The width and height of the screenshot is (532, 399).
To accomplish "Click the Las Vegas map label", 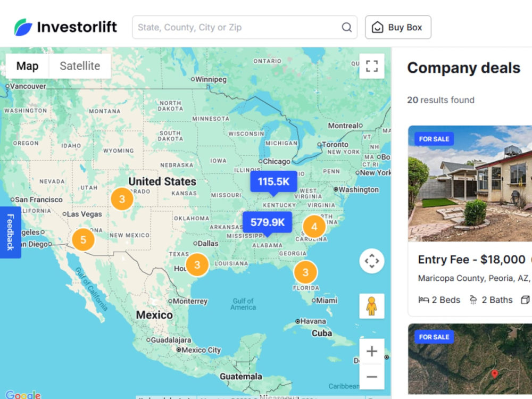I will pos(85,214).
